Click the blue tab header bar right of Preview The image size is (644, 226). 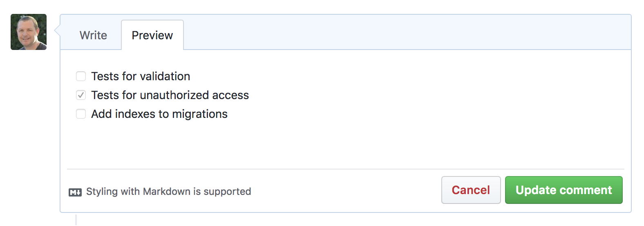[407, 32]
